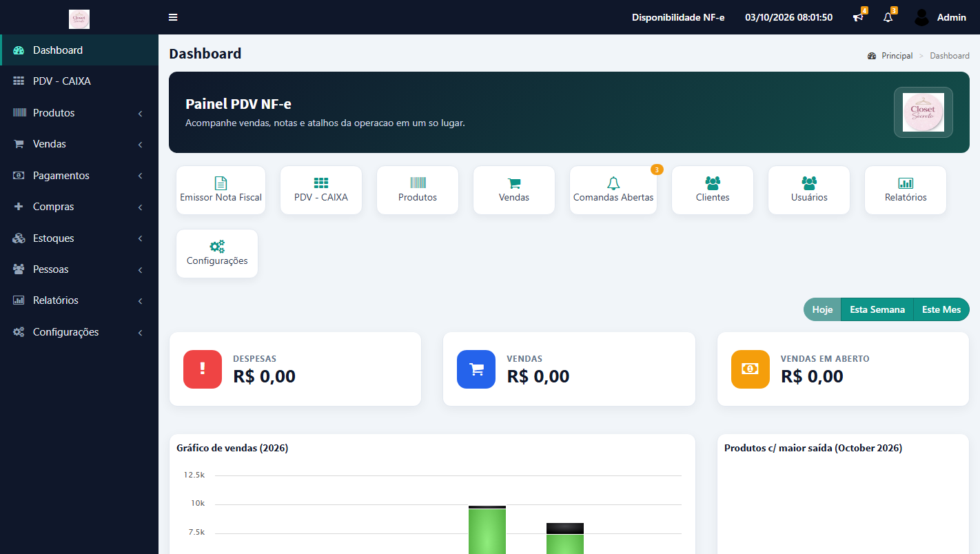Open the bell notifications icon in header
Screen dimensions: 980x554
888,17
